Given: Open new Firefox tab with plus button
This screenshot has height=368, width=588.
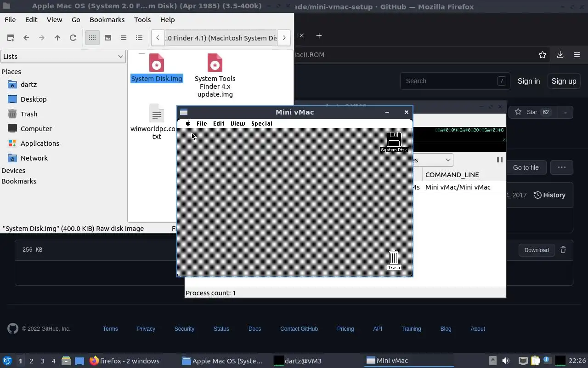Looking at the screenshot, I should click(x=319, y=35).
